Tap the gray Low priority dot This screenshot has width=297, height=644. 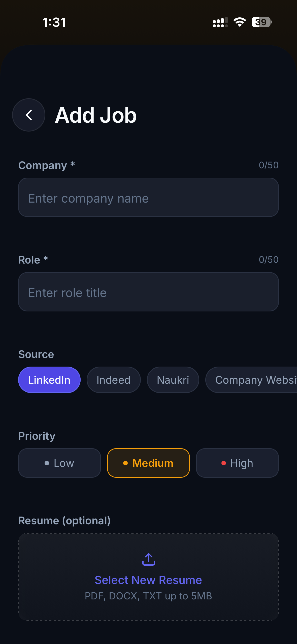point(47,463)
